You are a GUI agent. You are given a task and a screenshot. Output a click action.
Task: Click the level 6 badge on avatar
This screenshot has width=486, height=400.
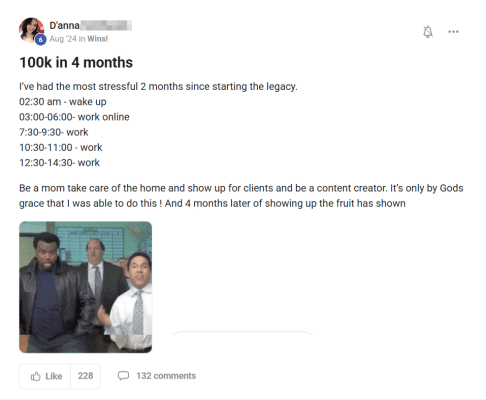pyautogui.click(x=40, y=39)
